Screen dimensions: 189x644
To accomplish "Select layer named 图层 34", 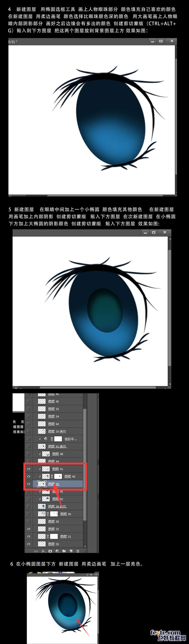I will tap(53, 416).
